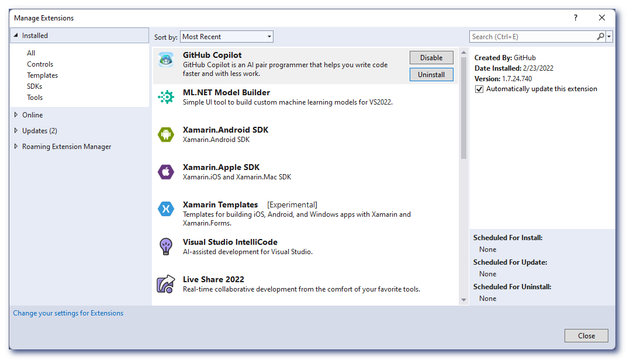Select the Xamarin.Android SDK entry title
This screenshot has height=364, width=630.
coord(226,130)
